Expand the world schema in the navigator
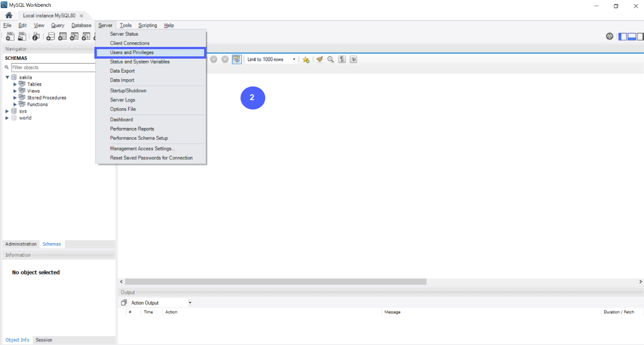644x345 pixels. [x=7, y=118]
